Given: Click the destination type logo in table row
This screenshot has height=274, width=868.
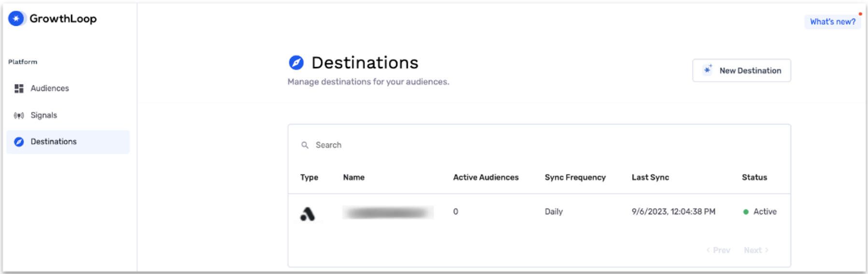Looking at the screenshot, I should pos(308,214).
